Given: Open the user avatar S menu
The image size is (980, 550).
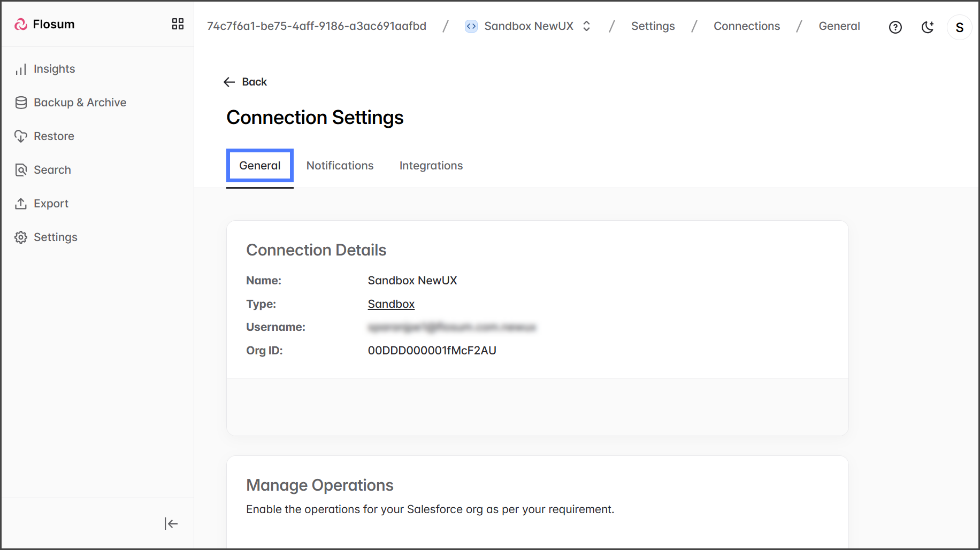Looking at the screenshot, I should (x=959, y=27).
